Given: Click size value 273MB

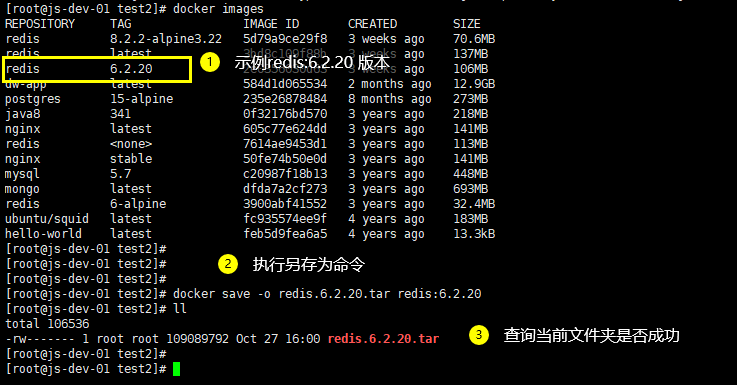Looking at the screenshot, I should click(x=470, y=99).
